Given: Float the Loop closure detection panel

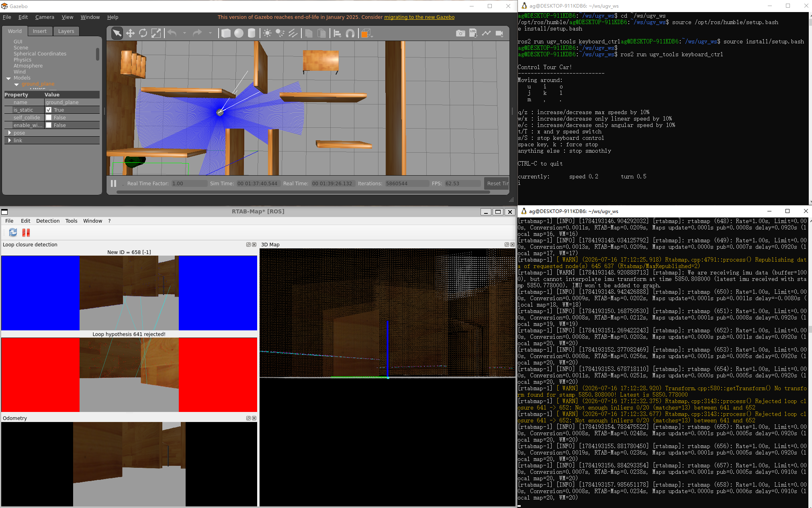Looking at the screenshot, I should [248, 244].
